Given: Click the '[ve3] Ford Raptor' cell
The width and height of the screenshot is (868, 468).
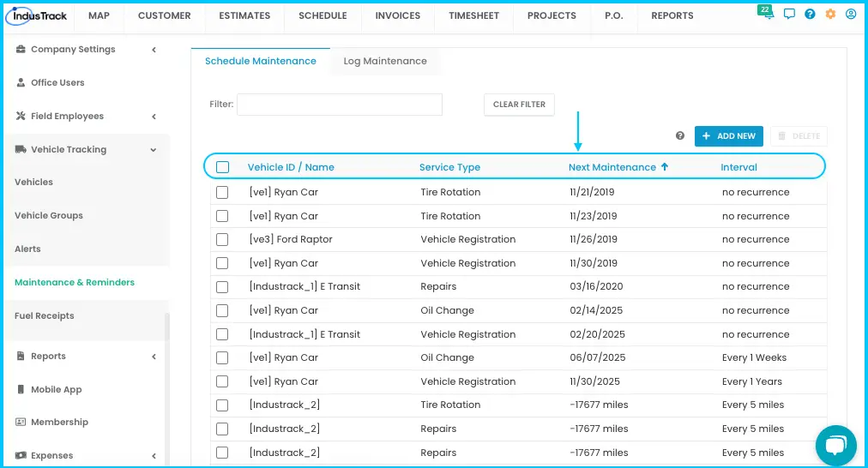Looking at the screenshot, I should pyautogui.click(x=291, y=239).
